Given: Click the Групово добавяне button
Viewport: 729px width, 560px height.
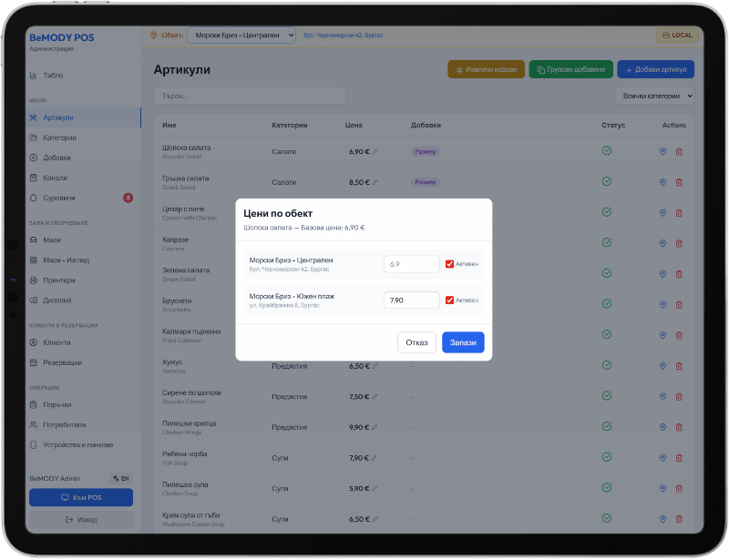Looking at the screenshot, I should [x=571, y=70].
